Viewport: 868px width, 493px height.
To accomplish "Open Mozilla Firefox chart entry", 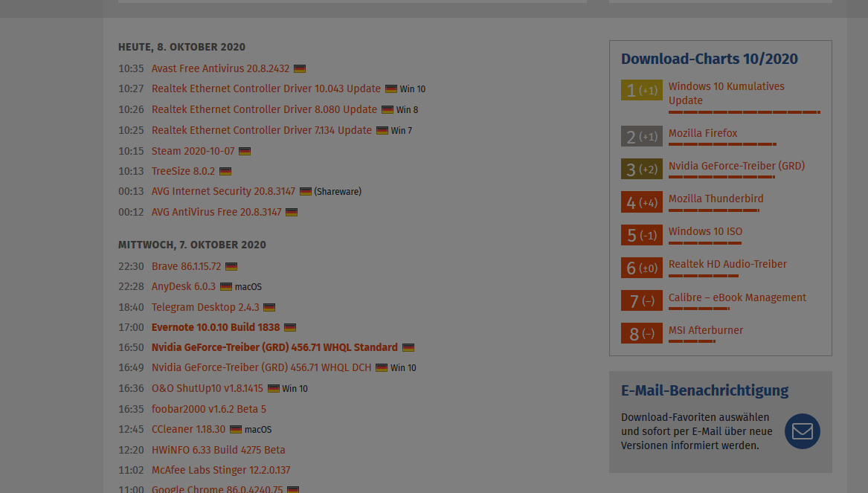I will 702,133.
